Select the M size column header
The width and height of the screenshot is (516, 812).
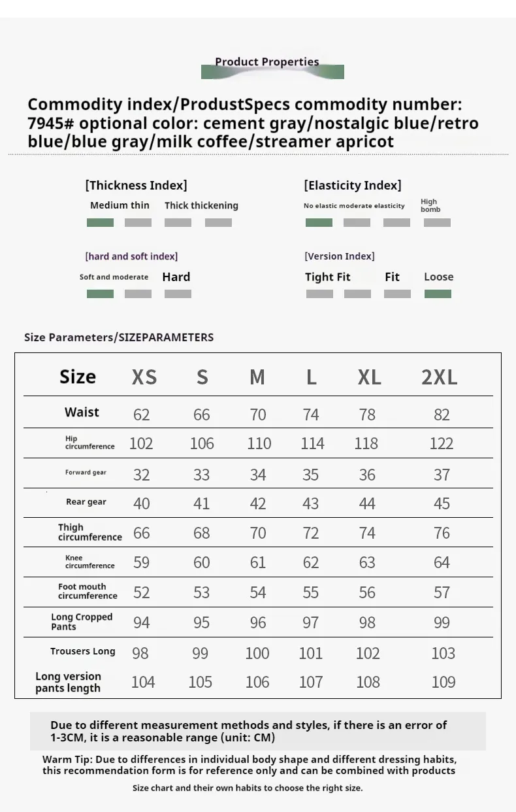257,377
